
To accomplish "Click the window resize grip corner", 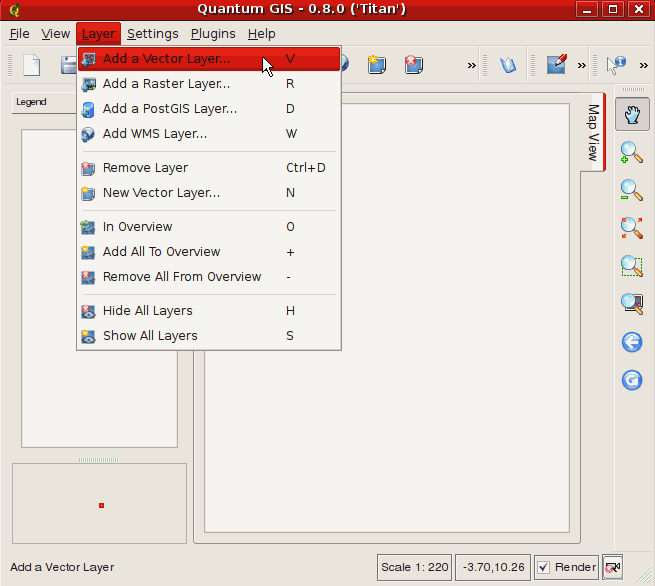I will click(x=643, y=575).
